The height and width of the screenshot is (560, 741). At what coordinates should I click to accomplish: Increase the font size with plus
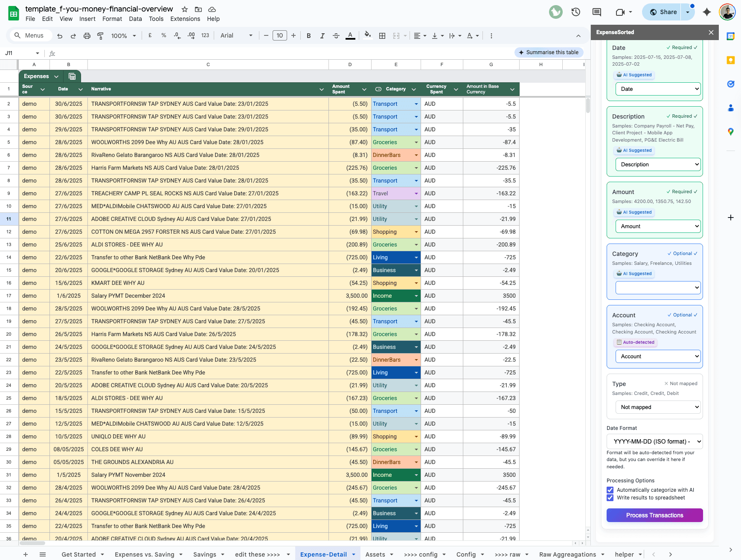point(293,36)
